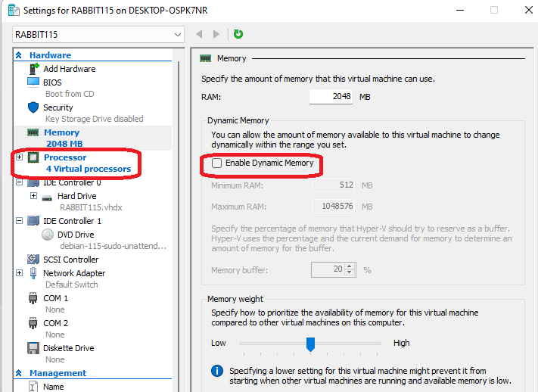Click the '2048 MB' text under Memory
This screenshot has height=392, width=538.
[64, 144]
